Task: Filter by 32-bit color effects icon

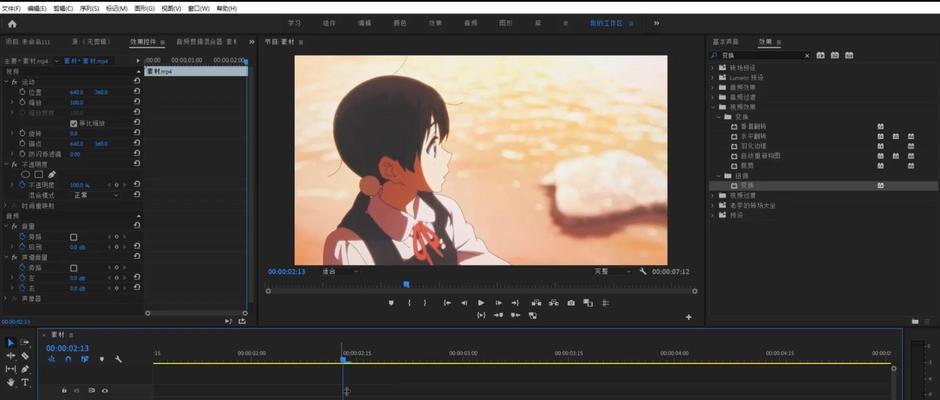Action: tap(834, 55)
